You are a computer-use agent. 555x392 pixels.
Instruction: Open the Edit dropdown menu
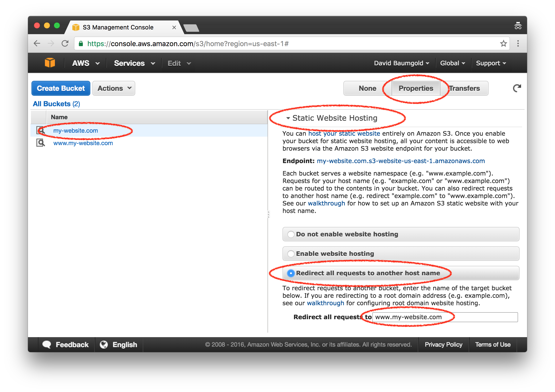click(179, 63)
